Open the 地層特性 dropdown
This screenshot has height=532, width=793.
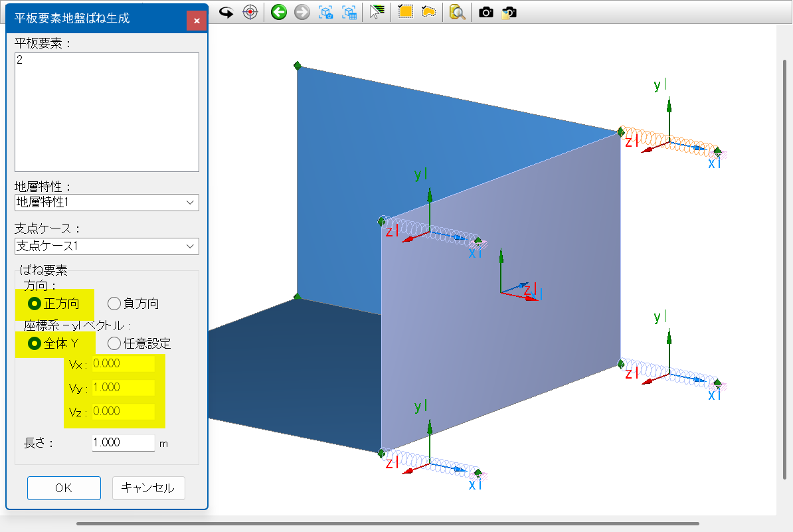[107, 203]
